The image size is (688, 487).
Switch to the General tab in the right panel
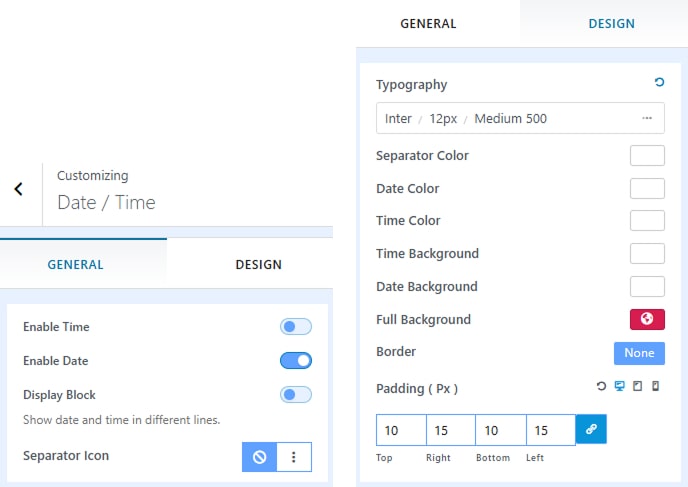pyautogui.click(x=428, y=24)
